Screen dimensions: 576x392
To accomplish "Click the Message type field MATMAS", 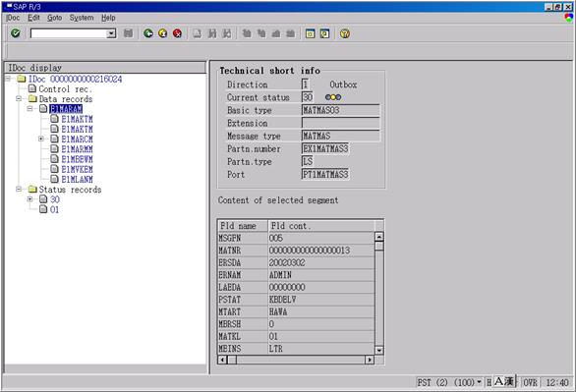I will click(x=340, y=136).
